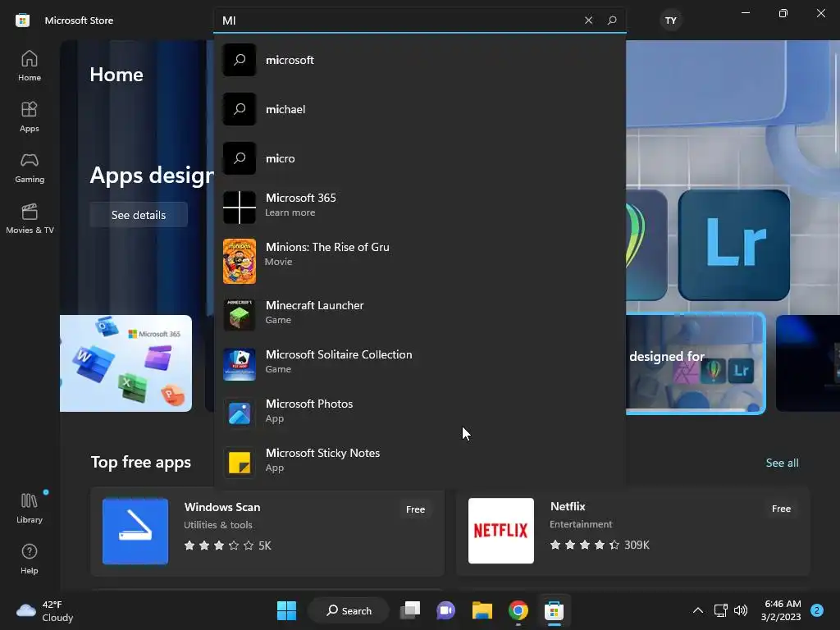Image resolution: width=840 pixels, height=630 pixels.
Task: Click the Microsoft Solitaire Collection icon
Action: pyautogui.click(x=240, y=364)
